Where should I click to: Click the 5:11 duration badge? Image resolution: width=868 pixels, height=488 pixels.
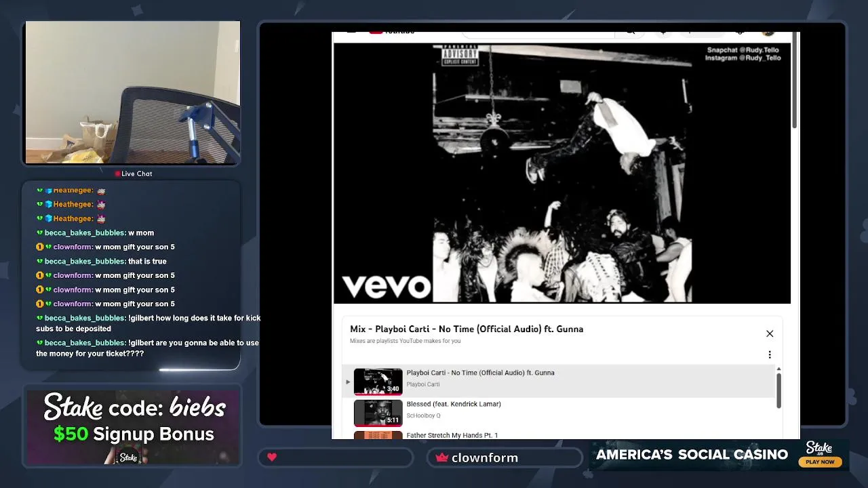click(393, 420)
